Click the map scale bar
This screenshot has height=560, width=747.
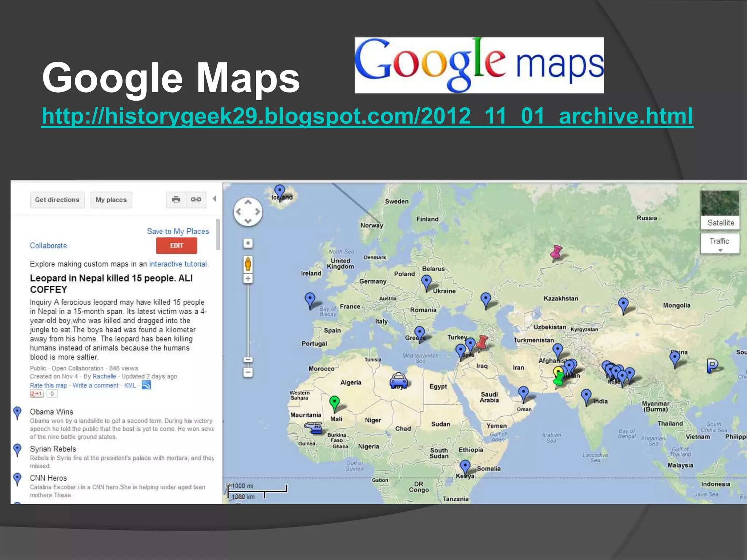pos(257,491)
